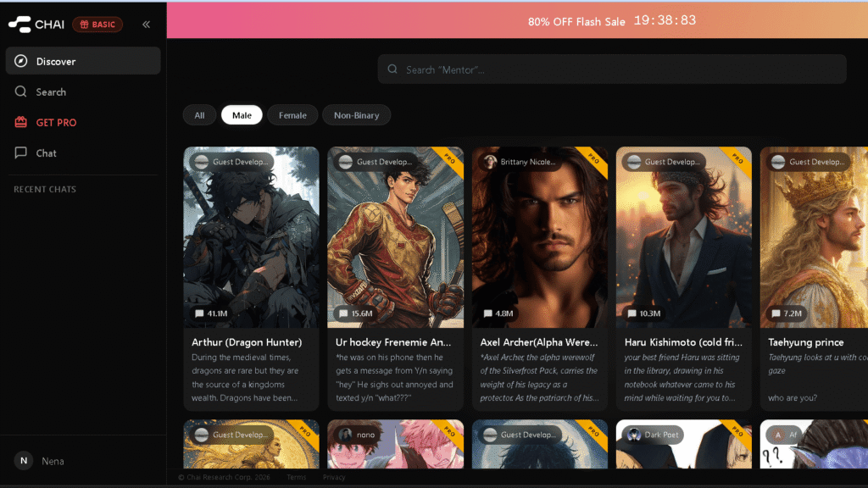This screenshot has height=488, width=868.
Task: Click the 41.1M chat count icon
Action: click(199, 313)
